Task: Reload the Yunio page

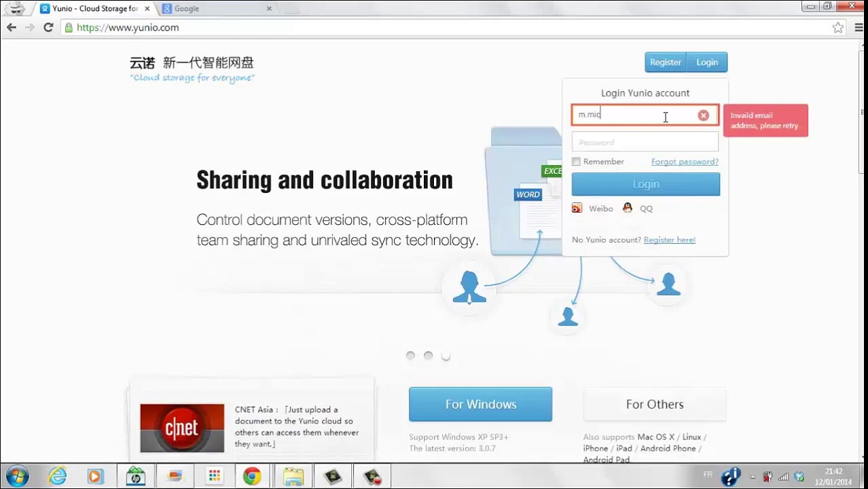Action: pyautogui.click(x=48, y=27)
